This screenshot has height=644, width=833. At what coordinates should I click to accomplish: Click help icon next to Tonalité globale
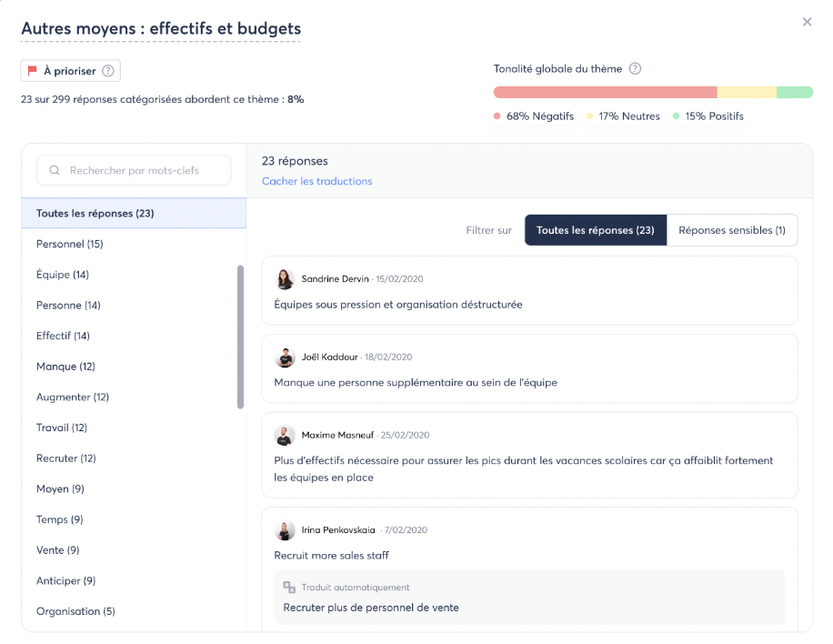coord(635,69)
